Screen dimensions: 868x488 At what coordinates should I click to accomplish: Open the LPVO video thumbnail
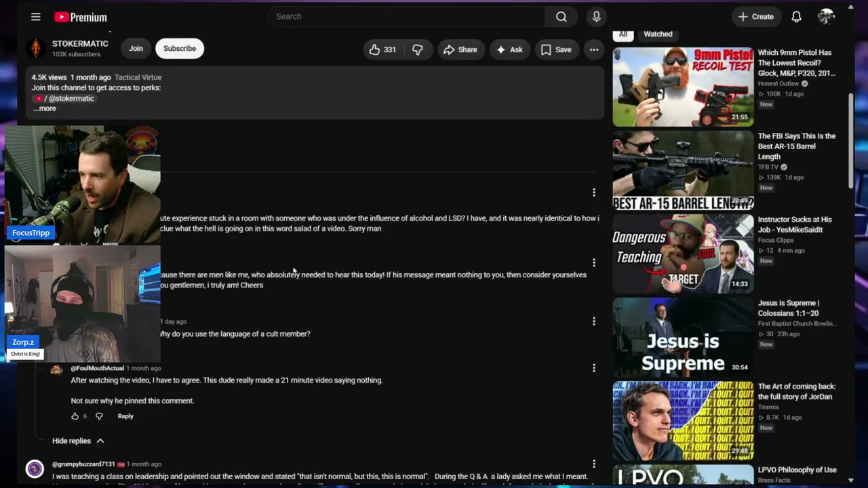point(683,474)
